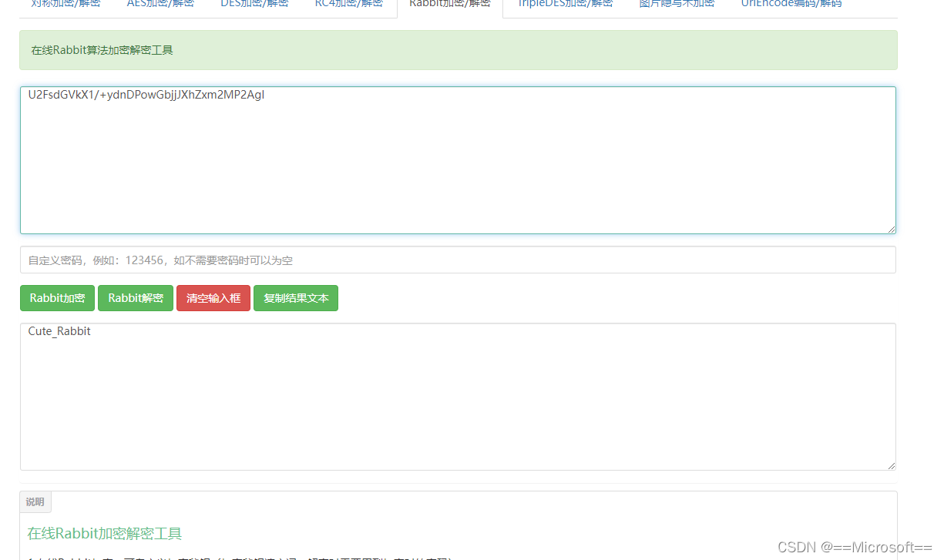Switch to the AES加密/解密 tab
The width and height of the screenshot is (944, 560).
pyautogui.click(x=160, y=5)
